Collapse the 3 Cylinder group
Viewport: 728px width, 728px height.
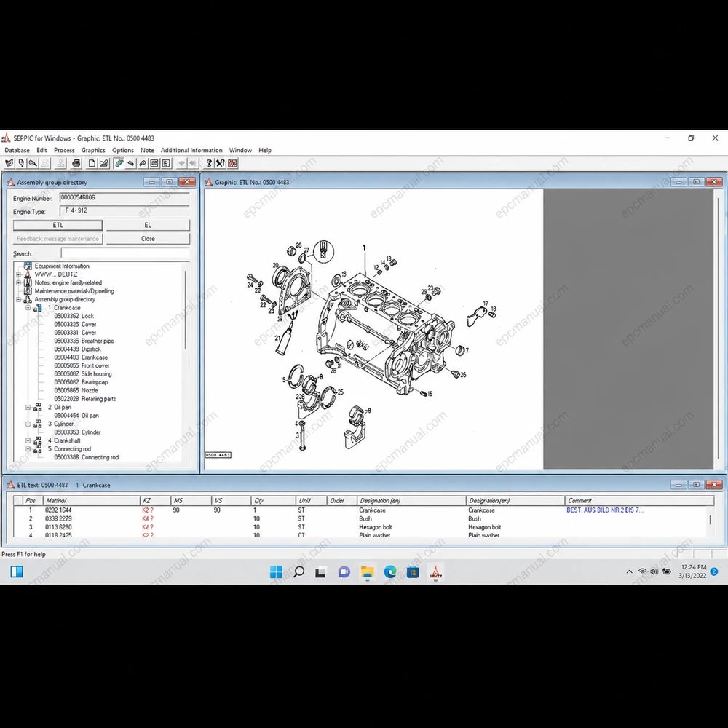28,424
